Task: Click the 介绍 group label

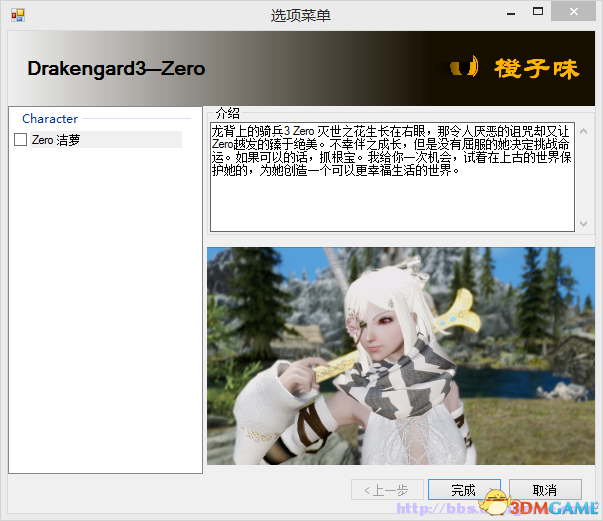Action: pos(227,113)
